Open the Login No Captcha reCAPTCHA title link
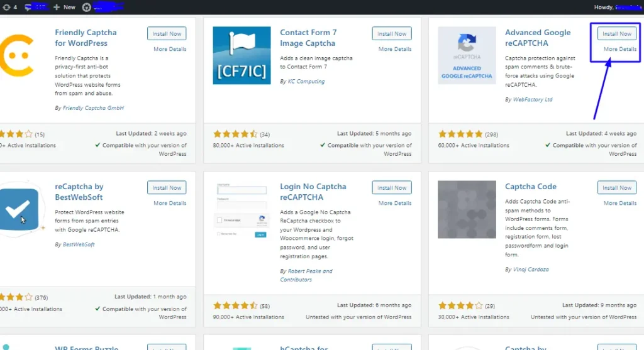Screen dimensions: 644x350 click(313, 192)
